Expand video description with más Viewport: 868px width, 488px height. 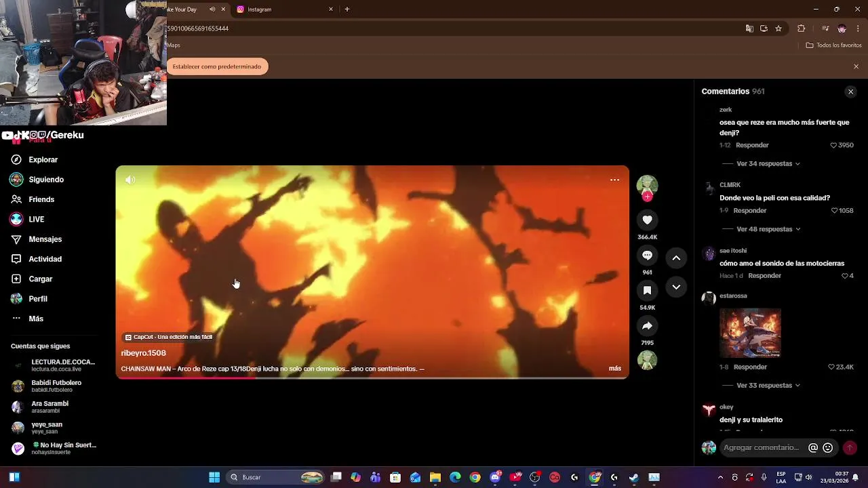tap(615, 369)
